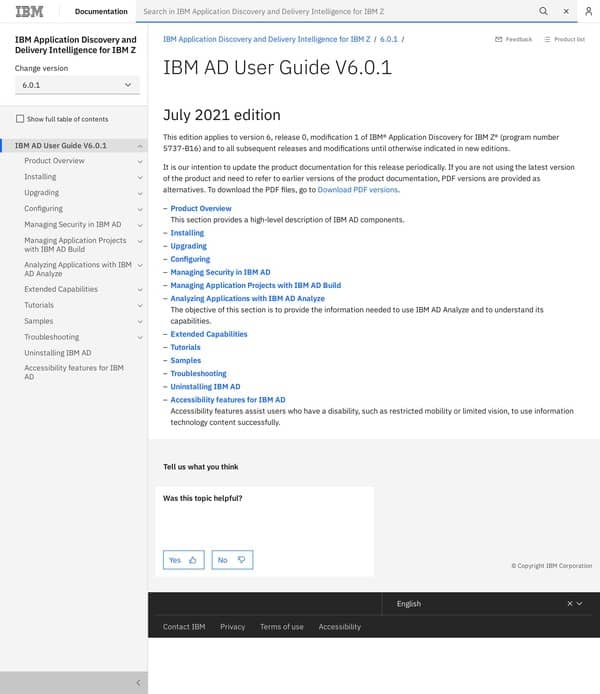Click the IBM logo in header
This screenshot has height=694, width=600.
click(x=29, y=11)
